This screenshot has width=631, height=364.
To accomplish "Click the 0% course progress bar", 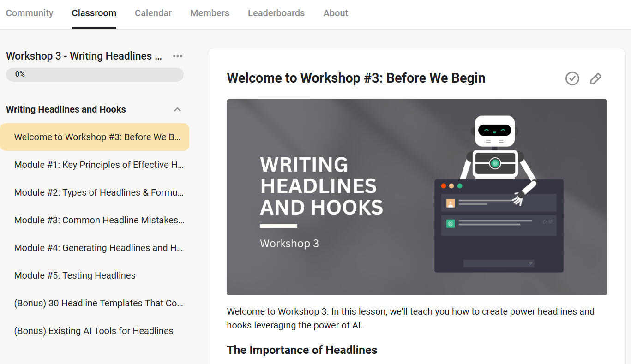I will pyautogui.click(x=95, y=74).
